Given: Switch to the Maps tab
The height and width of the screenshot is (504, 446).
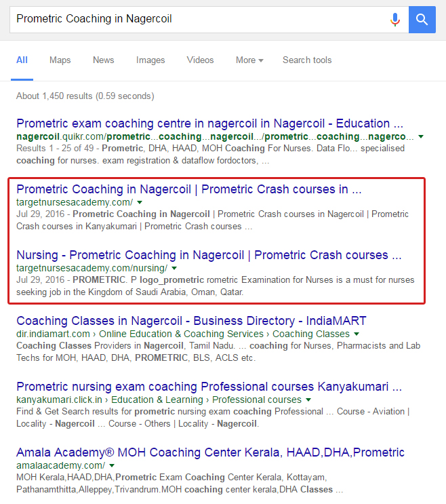Looking at the screenshot, I should pos(60,60).
